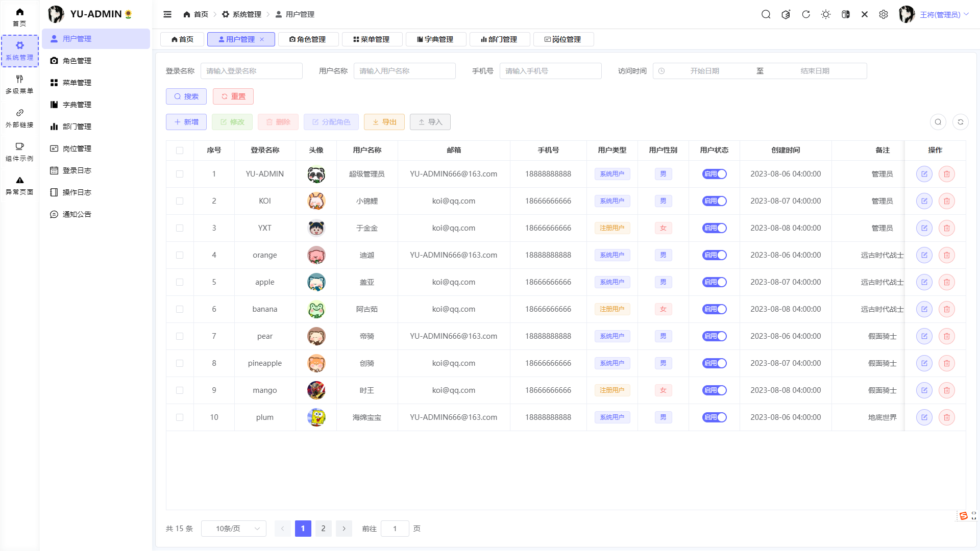Click the table refresh icon above operations column
This screenshot has height=551, width=980.
[x=961, y=122]
